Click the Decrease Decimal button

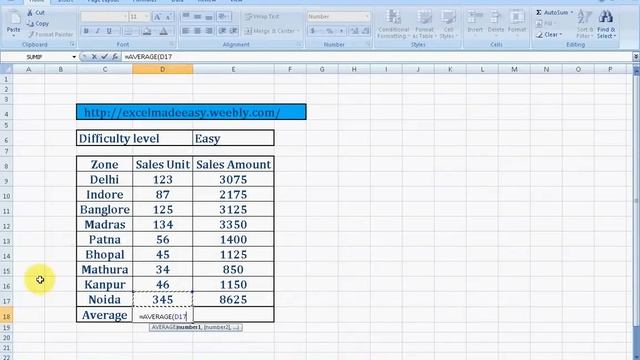[x=366, y=31]
